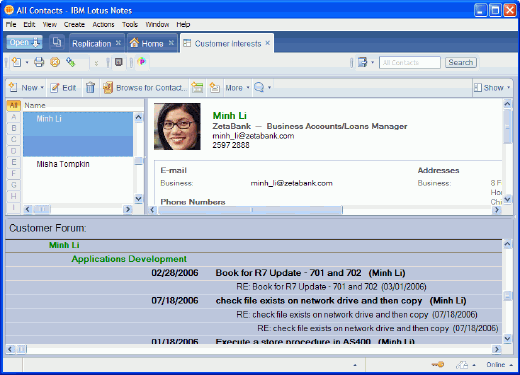
Task: Click the Edit pencil icon
Action: point(55,88)
